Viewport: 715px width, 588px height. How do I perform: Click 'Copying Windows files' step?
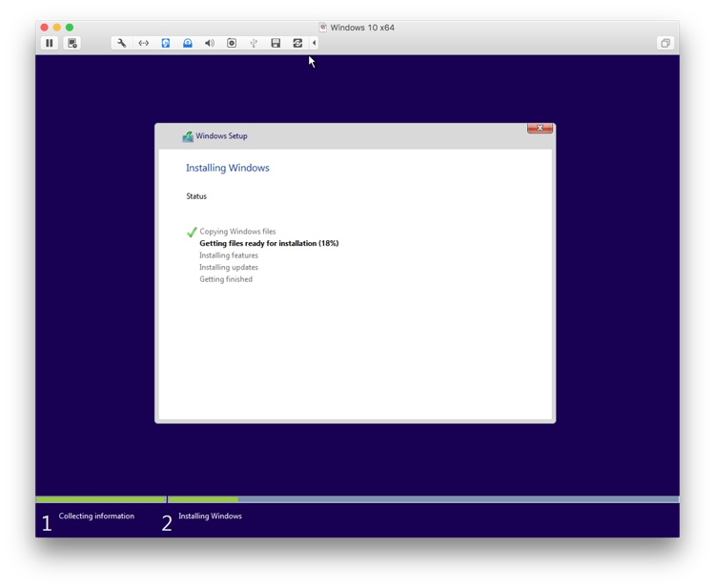pyautogui.click(x=237, y=232)
